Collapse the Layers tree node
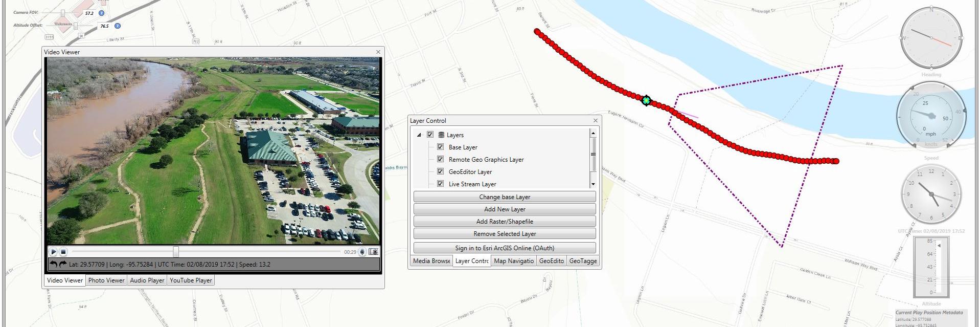This screenshot has height=327, width=980. coord(419,135)
